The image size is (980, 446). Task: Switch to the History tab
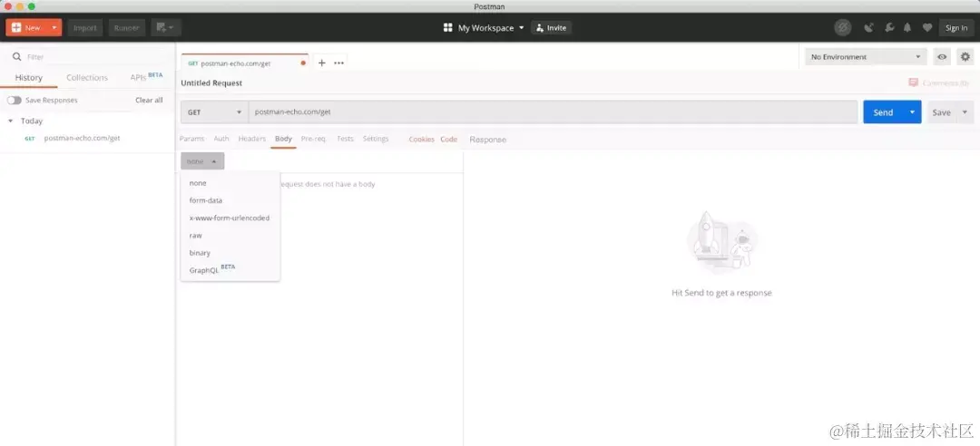[x=29, y=77]
